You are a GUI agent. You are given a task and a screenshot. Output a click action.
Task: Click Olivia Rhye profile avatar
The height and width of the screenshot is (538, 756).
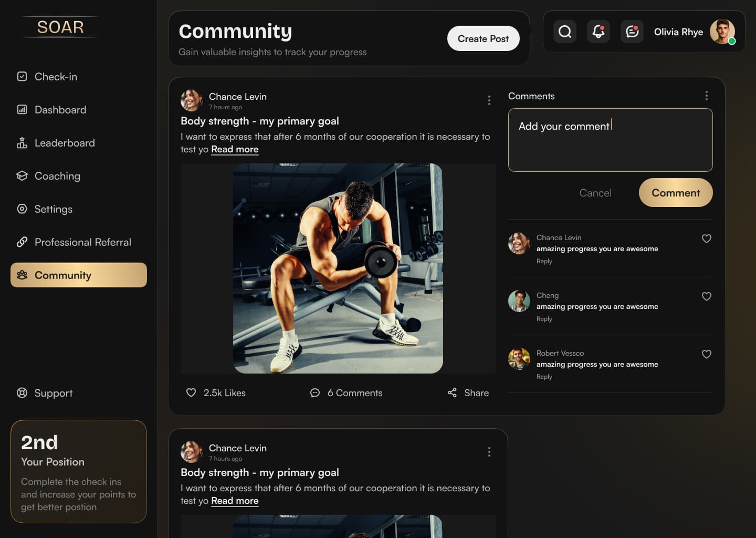(722, 32)
